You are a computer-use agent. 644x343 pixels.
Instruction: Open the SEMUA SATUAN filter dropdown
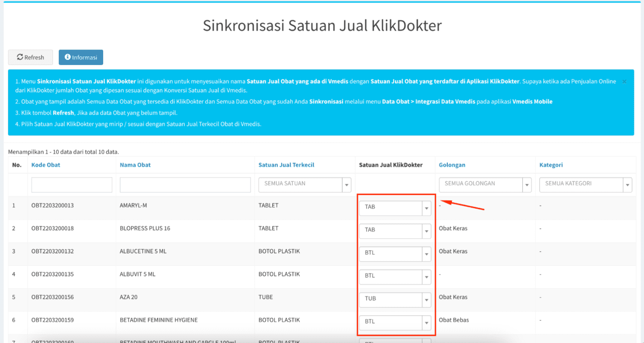coord(305,185)
